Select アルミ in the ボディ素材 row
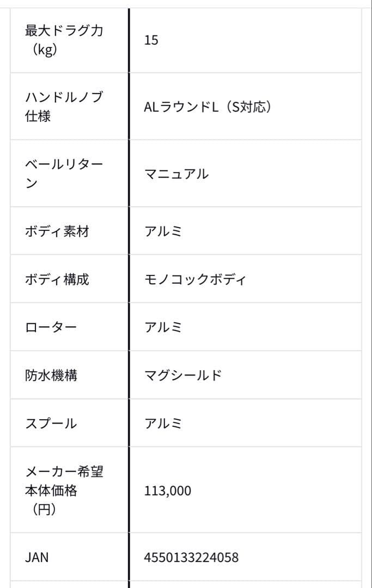Screen dimensions: 372x588 pos(163,231)
